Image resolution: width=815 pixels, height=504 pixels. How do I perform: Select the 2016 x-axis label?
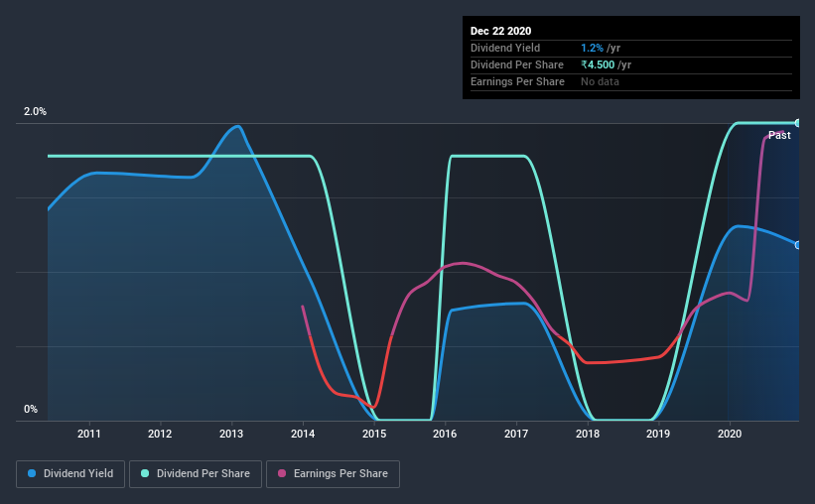coord(445,434)
